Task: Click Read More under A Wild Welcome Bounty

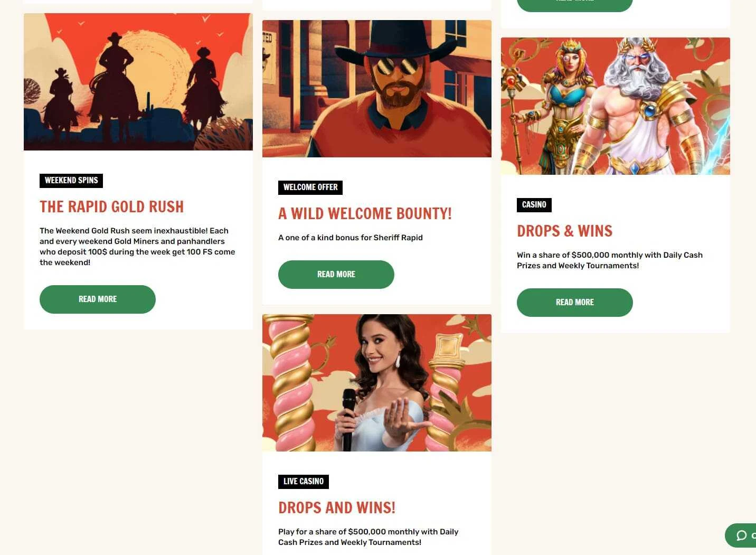Action: click(336, 275)
